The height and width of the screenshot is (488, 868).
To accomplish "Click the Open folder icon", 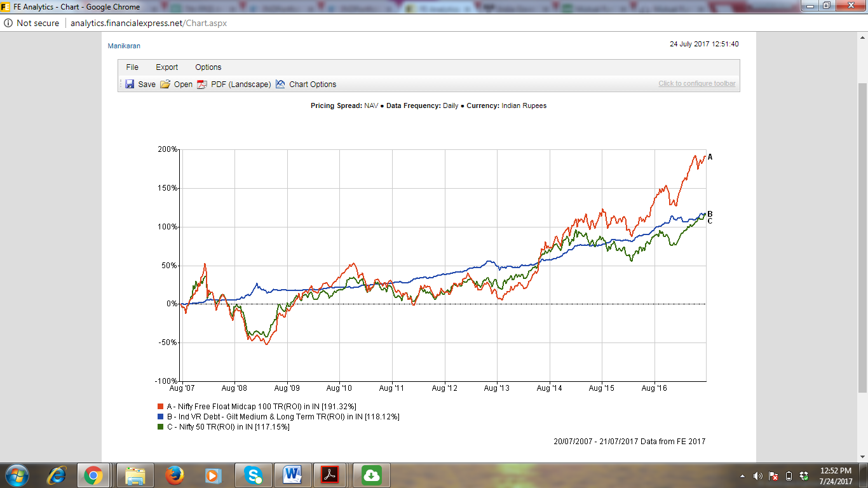I will [x=165, y=84].
